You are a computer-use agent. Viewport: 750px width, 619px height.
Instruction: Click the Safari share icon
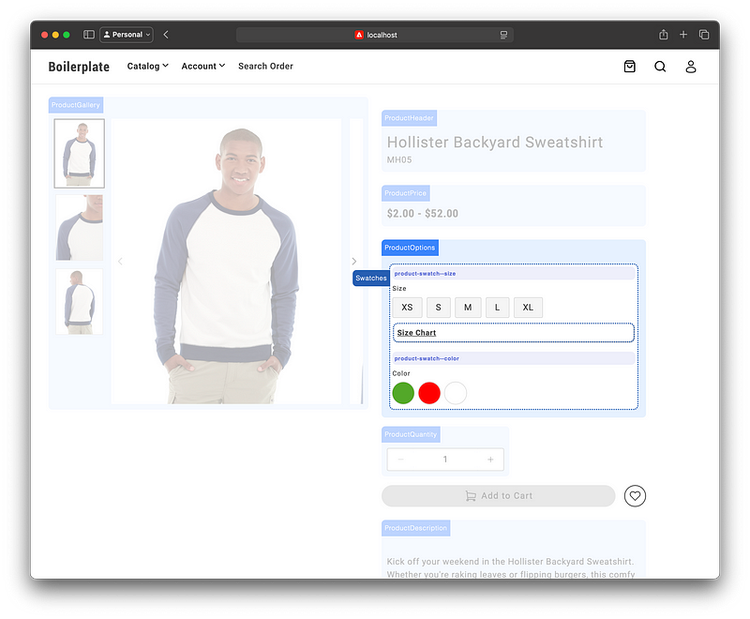663,34
